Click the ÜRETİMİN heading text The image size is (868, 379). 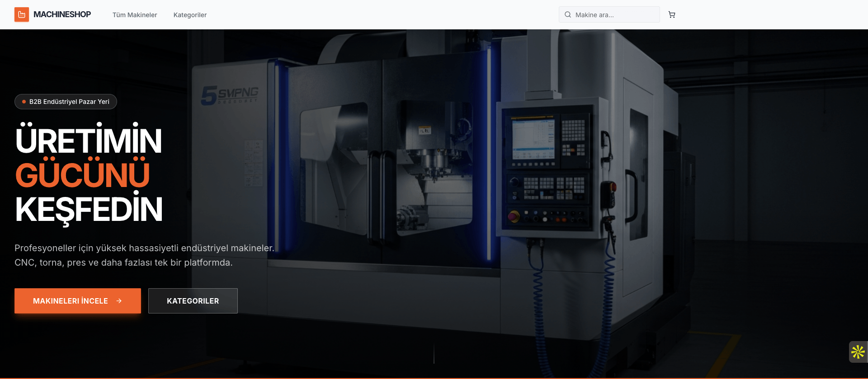coord(89,139)
